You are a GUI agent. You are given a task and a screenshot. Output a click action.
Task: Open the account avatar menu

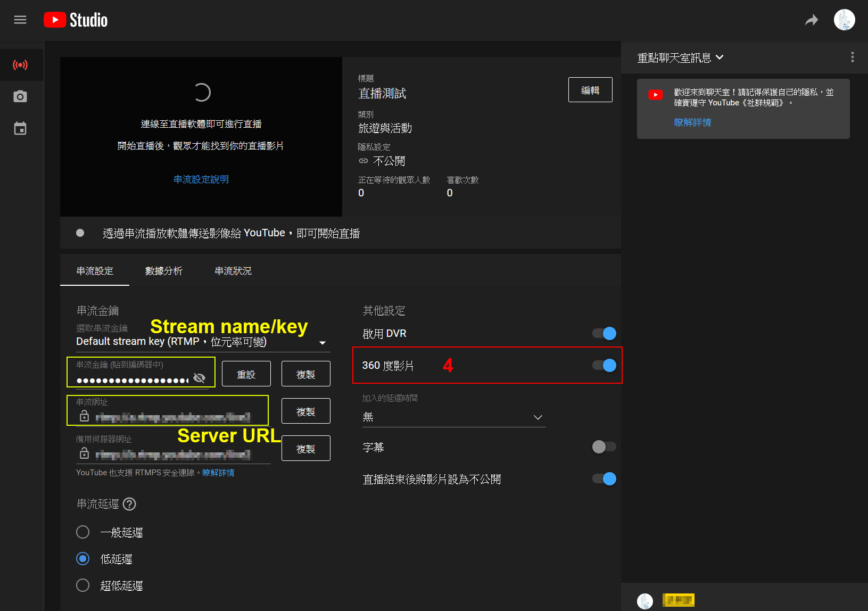tap(844, 20)
